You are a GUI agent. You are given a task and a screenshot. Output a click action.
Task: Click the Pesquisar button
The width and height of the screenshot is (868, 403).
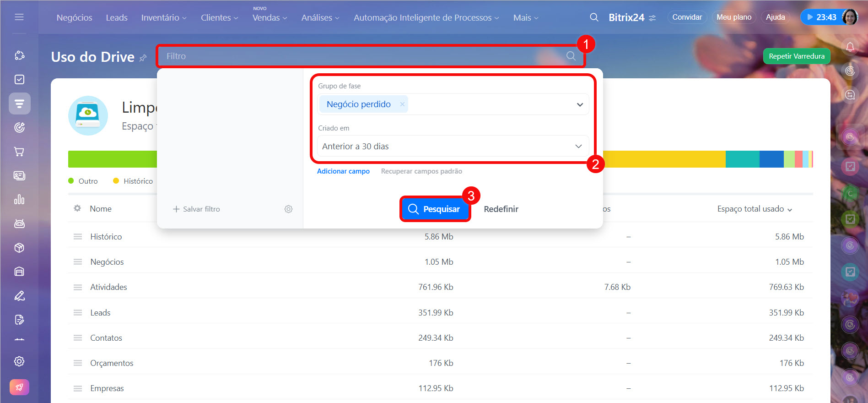click(434, 209)
